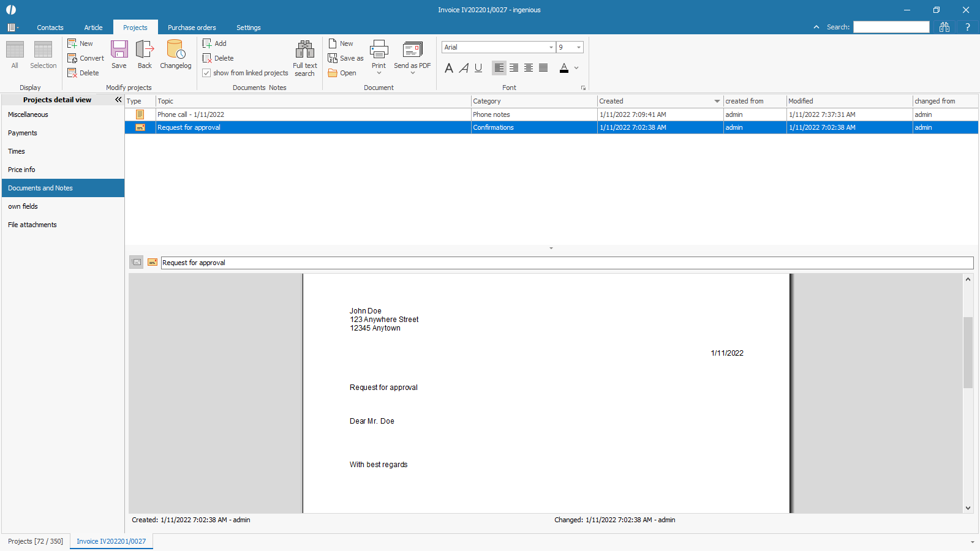Open the Arial font name dropdown
The image size is (980, 551).
coord(551,47)
